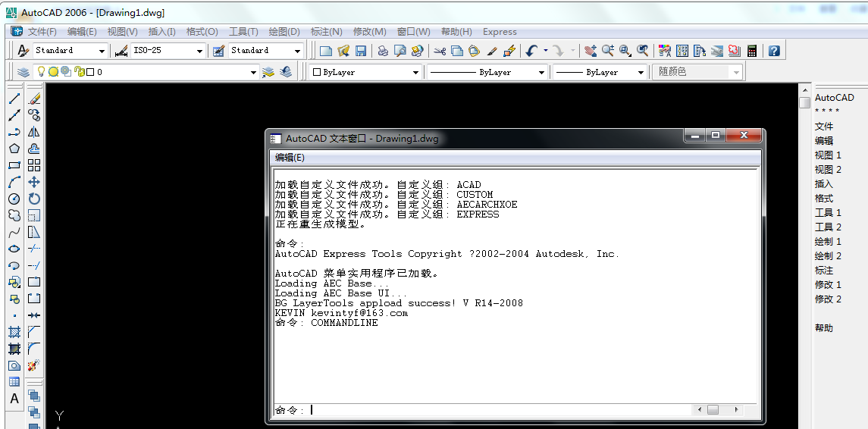The width and height of the screenshot is (868, 429).
Task: Click the Match Properties brush icon
Action: pos(493,51)
